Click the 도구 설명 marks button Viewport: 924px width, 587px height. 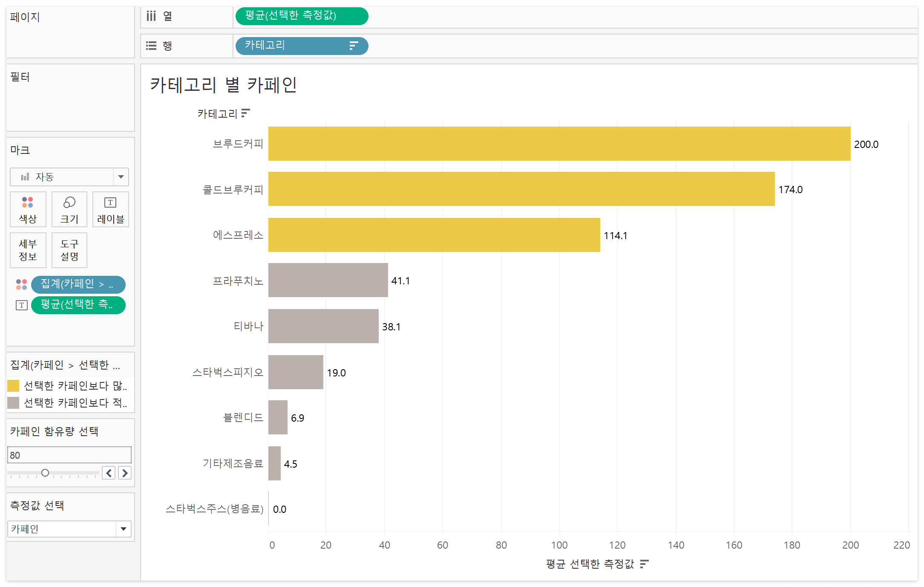[69, 250]
